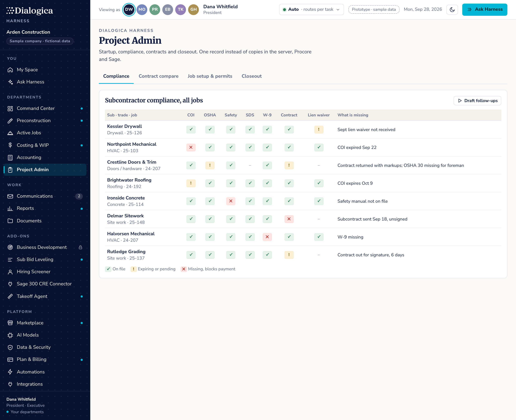This screenshot has height=420, width=516.
Task: Switch to the Compliance tab
Action: [116, 76]
